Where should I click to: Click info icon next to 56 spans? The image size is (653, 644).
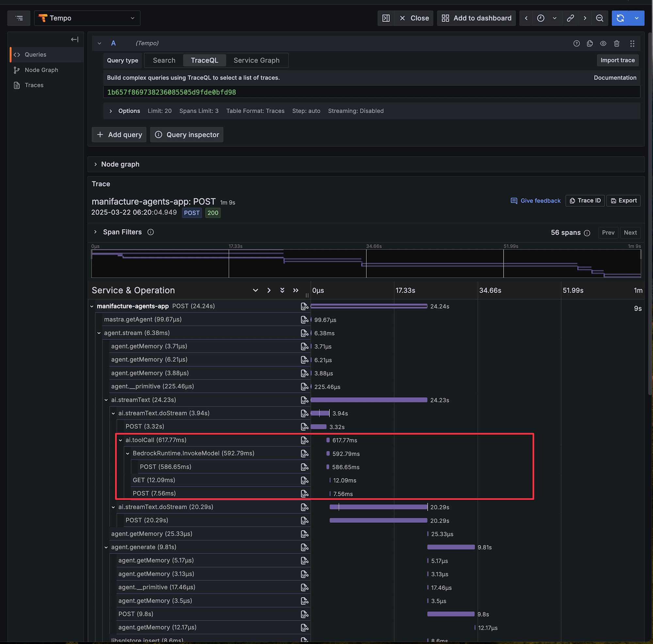tap(587, 233)
